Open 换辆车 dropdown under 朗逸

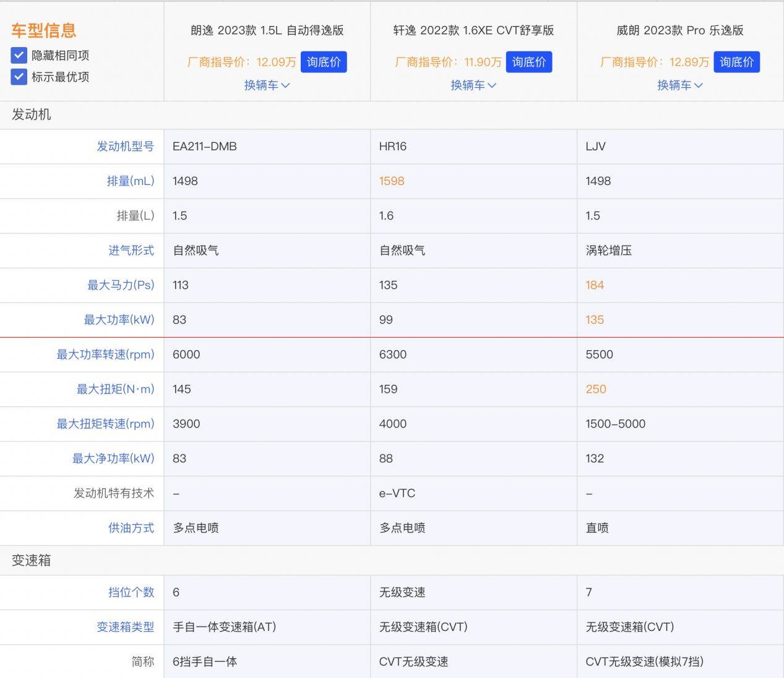coord(267,85)
